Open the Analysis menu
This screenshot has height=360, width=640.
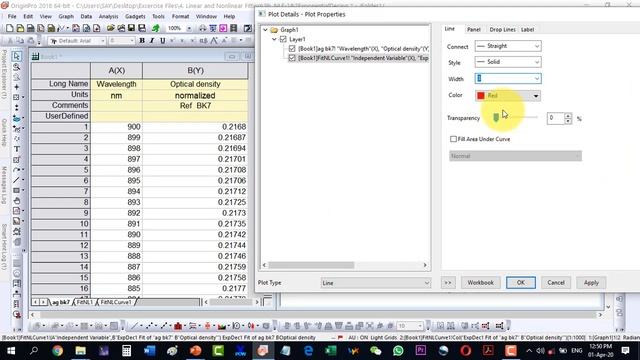tap(109, 16)
